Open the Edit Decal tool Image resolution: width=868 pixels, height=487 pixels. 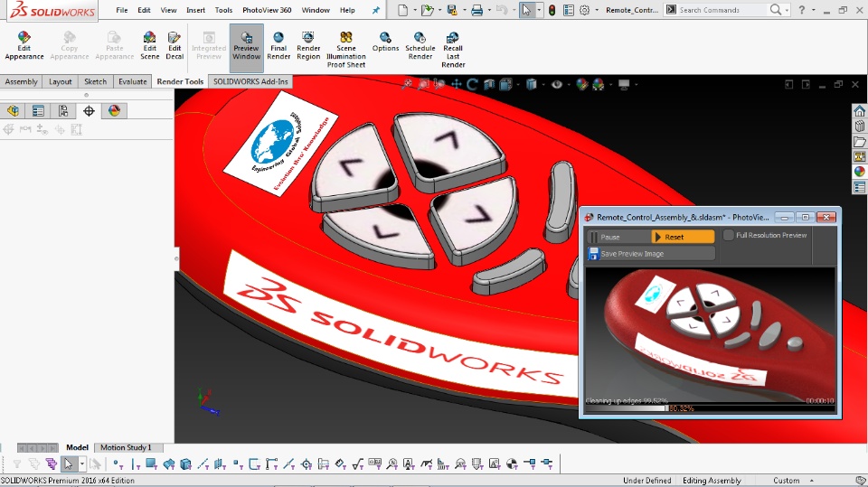[175, 45]
